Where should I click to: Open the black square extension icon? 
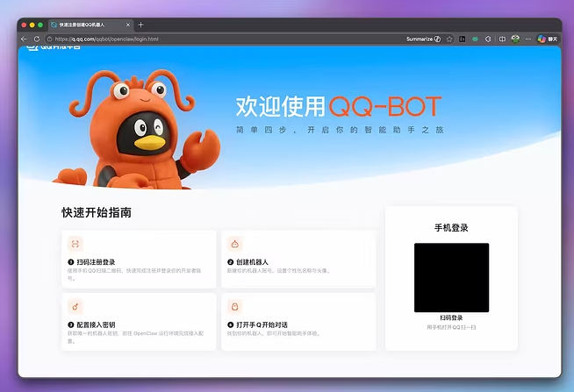click(463, 39)
